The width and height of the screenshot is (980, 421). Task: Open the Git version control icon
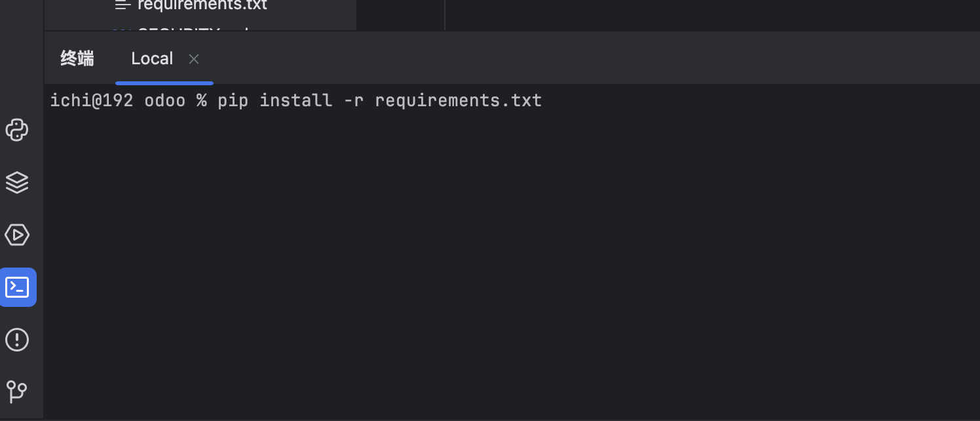click(x=17, y=391)
